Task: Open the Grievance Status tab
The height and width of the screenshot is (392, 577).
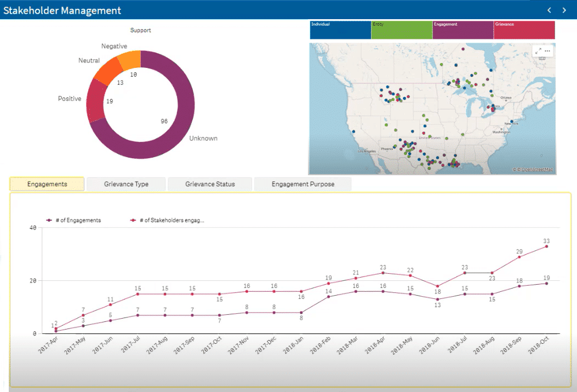Action: coord(210,184)
